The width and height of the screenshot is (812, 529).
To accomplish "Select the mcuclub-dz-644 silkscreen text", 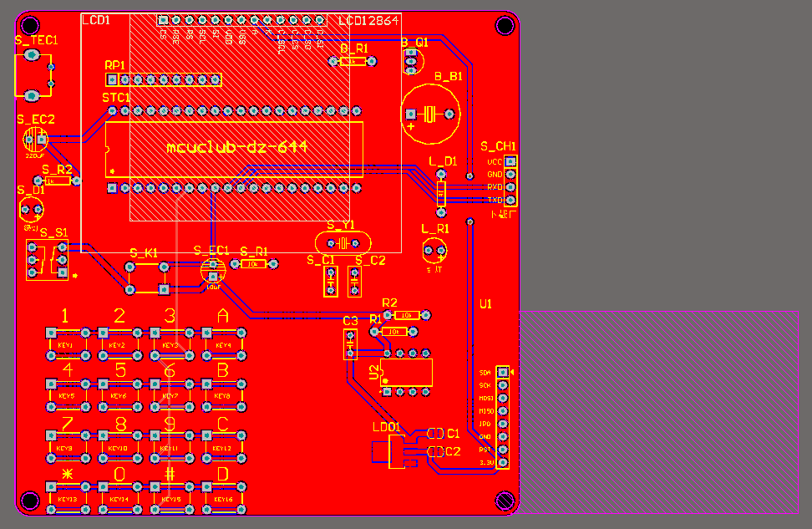I will click(237, 147).
